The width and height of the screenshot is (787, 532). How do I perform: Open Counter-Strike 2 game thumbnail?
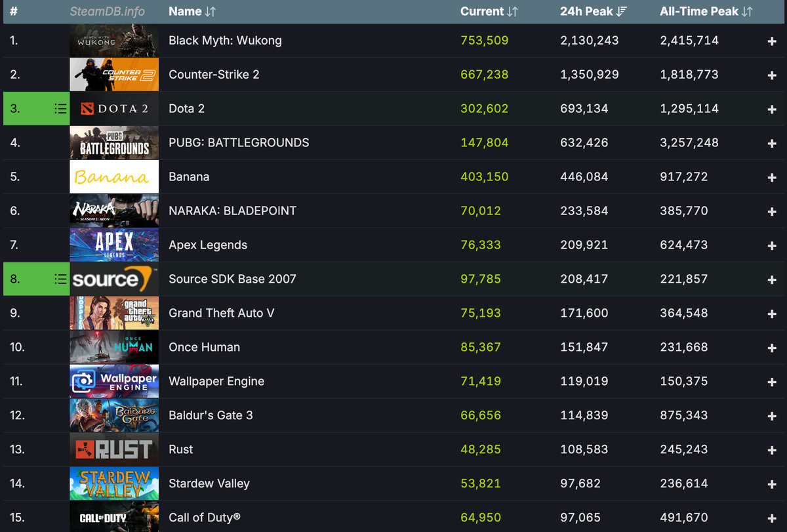point(114,75)
